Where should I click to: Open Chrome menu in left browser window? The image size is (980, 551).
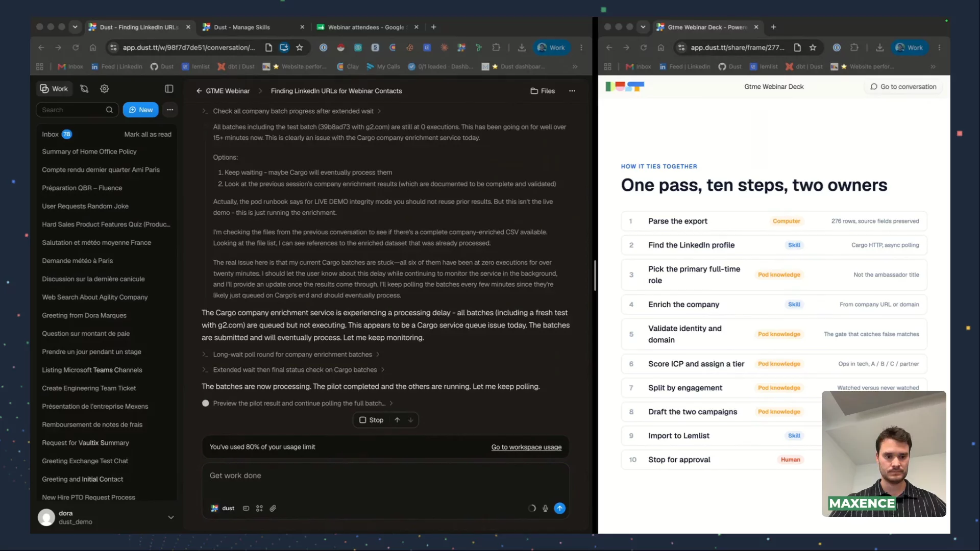581,47
